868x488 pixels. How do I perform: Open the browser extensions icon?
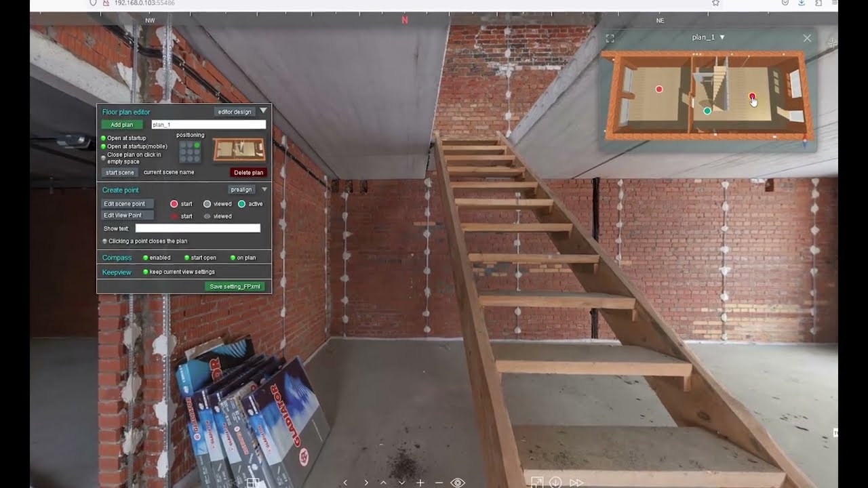[x=818, y=3]
